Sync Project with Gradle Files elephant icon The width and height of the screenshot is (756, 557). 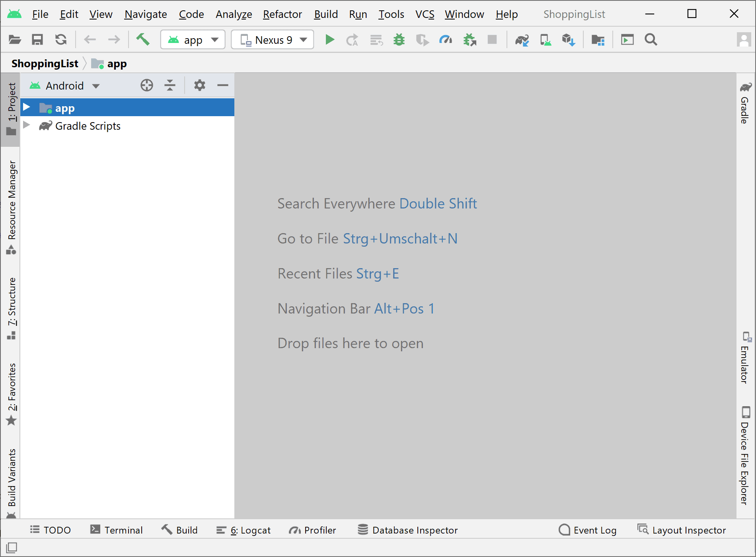(x=522, y=40)
